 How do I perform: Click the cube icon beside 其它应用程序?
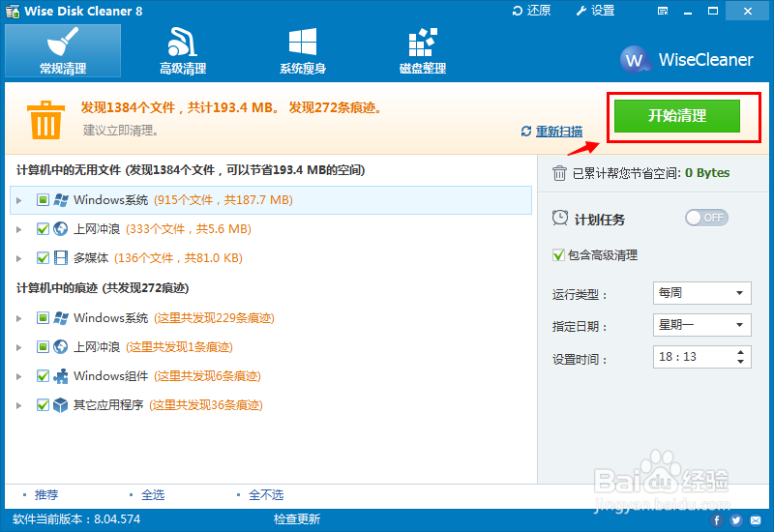[x=61, y=405]
